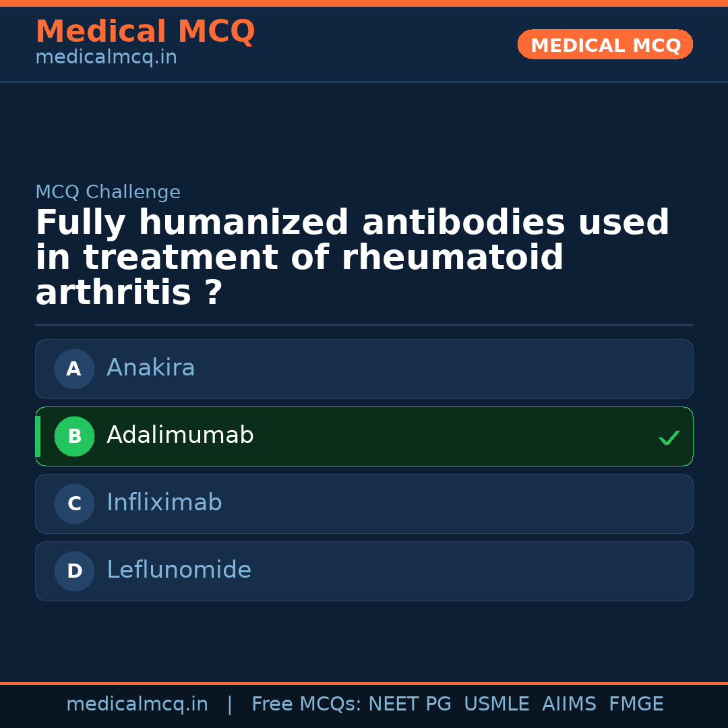Viewport: 728px width, 728px height.
Task: Click the orange MEDICAL MCQ badge
Action: point(605,45)
